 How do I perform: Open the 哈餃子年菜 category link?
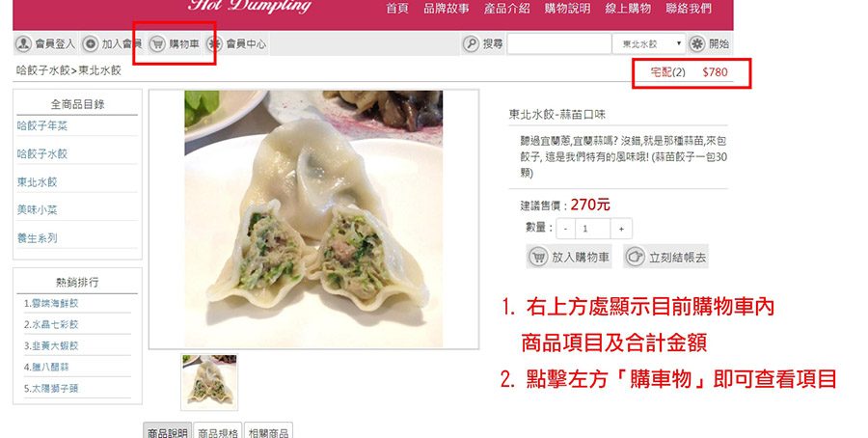pos(42,125)
